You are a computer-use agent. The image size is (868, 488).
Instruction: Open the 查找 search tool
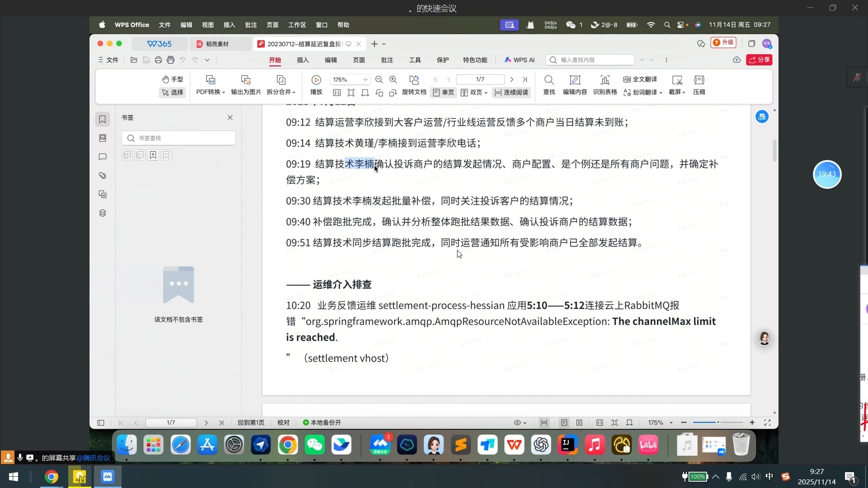coord(548,85)
